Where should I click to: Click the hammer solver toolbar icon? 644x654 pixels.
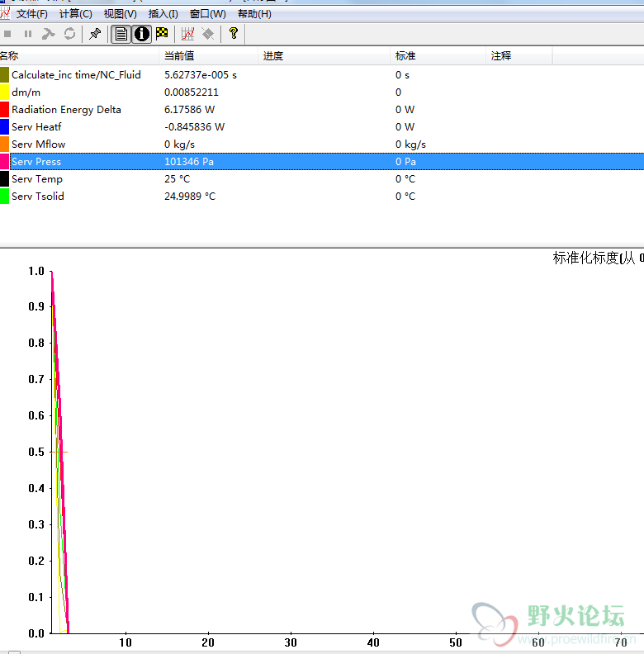49,34
